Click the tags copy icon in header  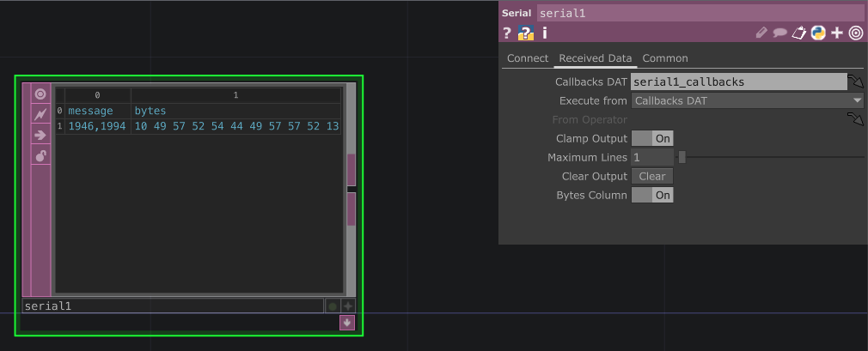tap(798, 33)
